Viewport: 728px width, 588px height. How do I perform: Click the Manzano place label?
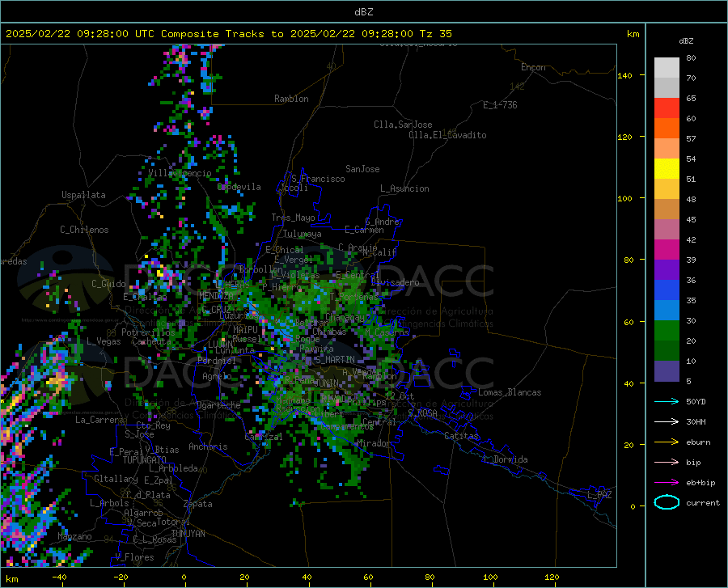[74, 536]
